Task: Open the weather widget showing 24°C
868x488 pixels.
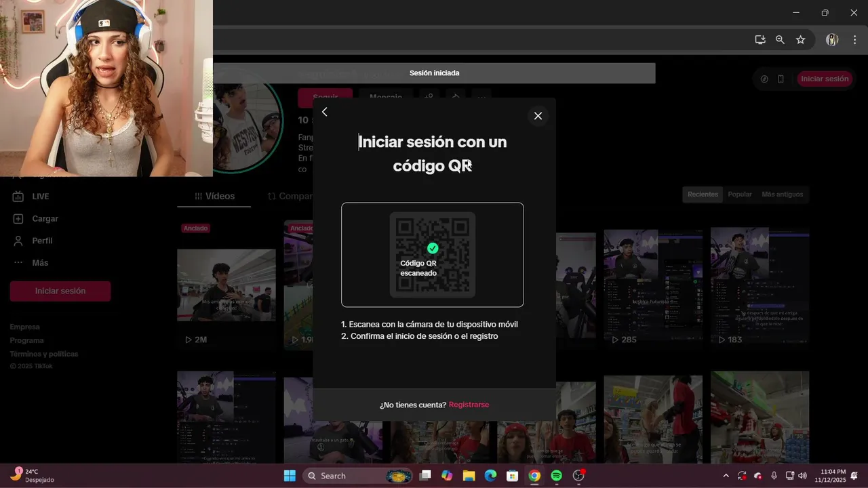Action: [33, 476]
